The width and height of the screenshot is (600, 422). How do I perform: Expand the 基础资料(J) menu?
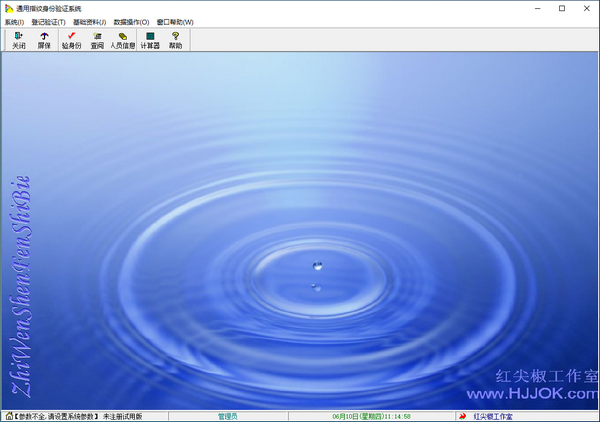(89, 22)
